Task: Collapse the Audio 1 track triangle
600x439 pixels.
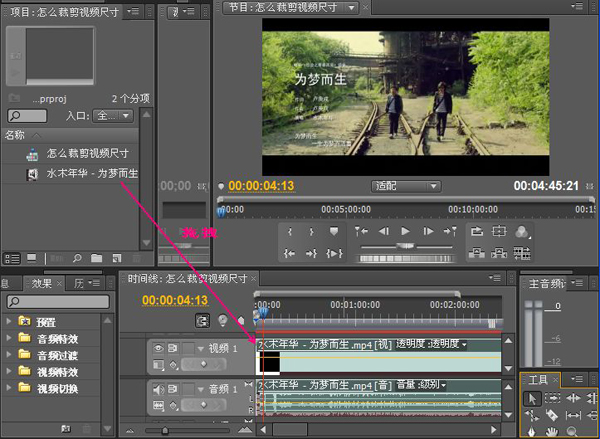Action: pyautogui.click(x=201, y=390)
